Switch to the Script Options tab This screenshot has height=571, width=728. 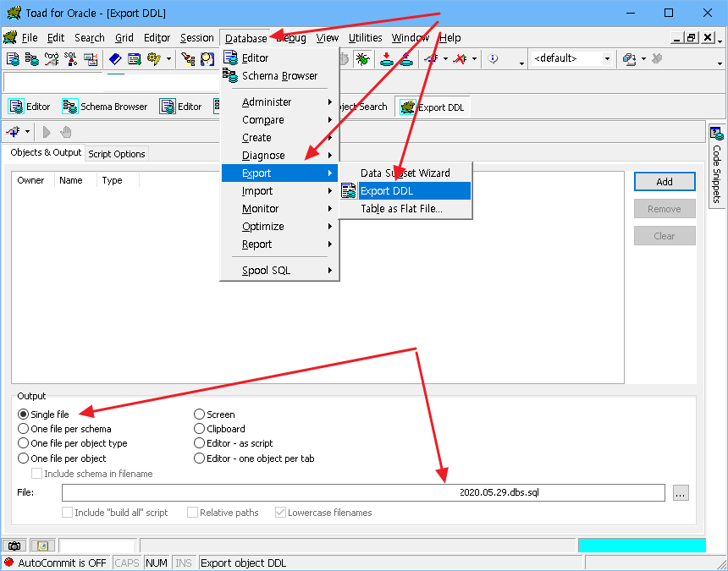[x=117, y=154]
